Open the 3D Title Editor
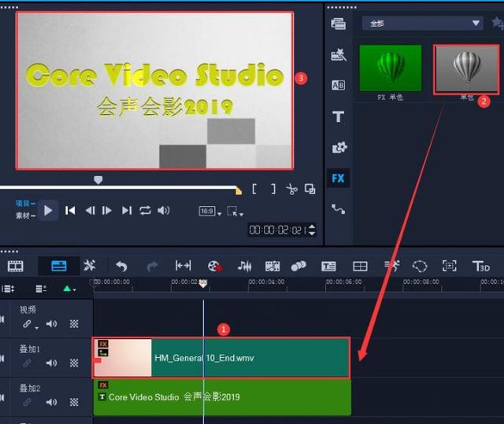The height and width of the screenshot is (424, 504). click(481, 266)
